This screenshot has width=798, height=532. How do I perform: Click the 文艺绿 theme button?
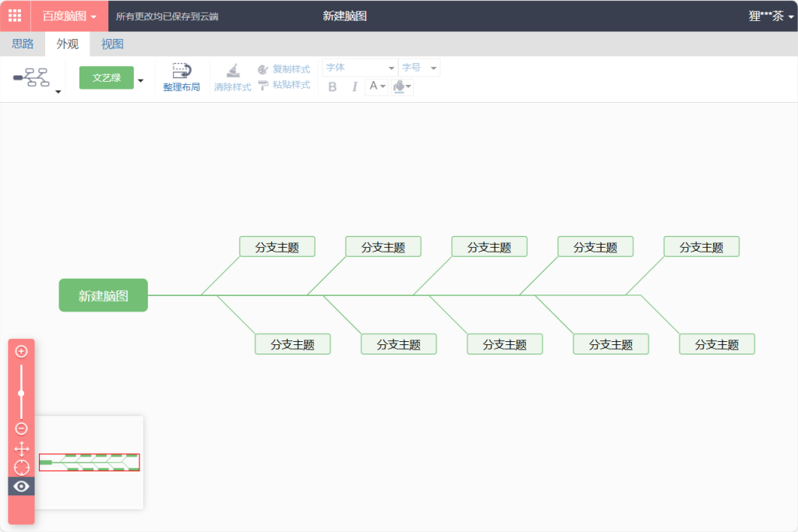click(x=106, y=78)
